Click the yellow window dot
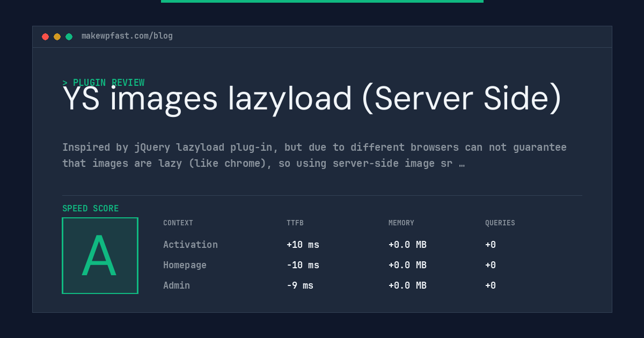 57,36
